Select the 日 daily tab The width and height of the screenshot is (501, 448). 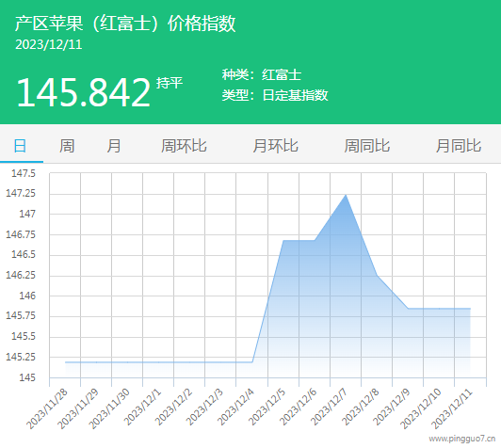tap(20, 146)
